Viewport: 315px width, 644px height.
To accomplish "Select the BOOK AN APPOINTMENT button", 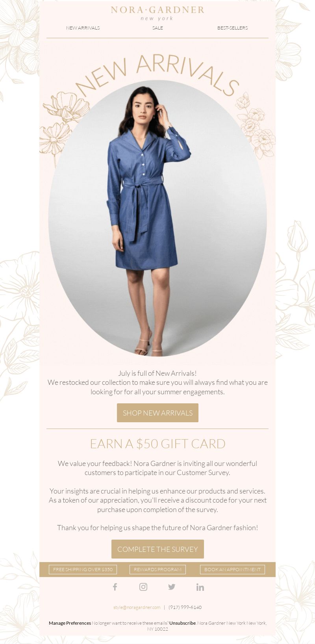I will (232, 570).
